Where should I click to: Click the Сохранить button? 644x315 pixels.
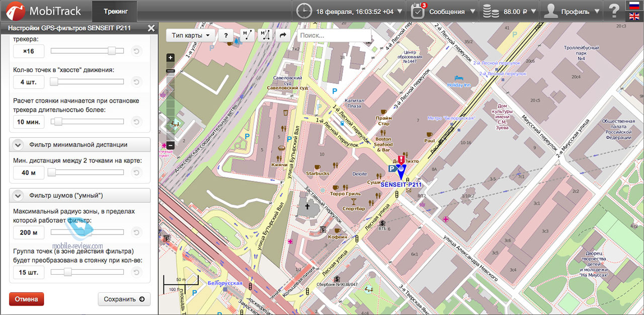point(124,299)
